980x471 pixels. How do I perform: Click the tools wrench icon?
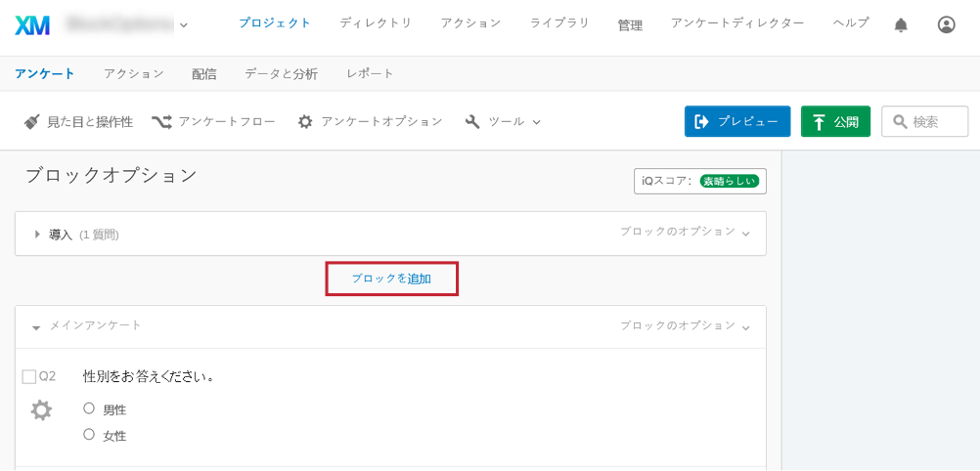click(472, 122)
